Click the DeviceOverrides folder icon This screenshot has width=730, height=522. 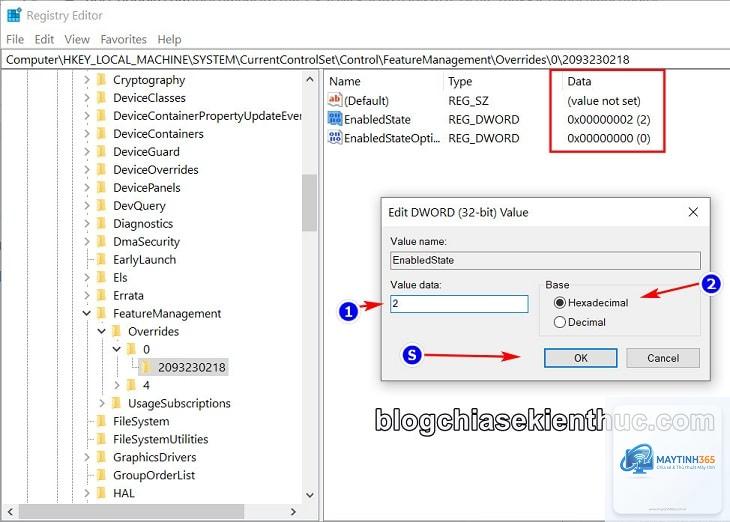point(102,169)
